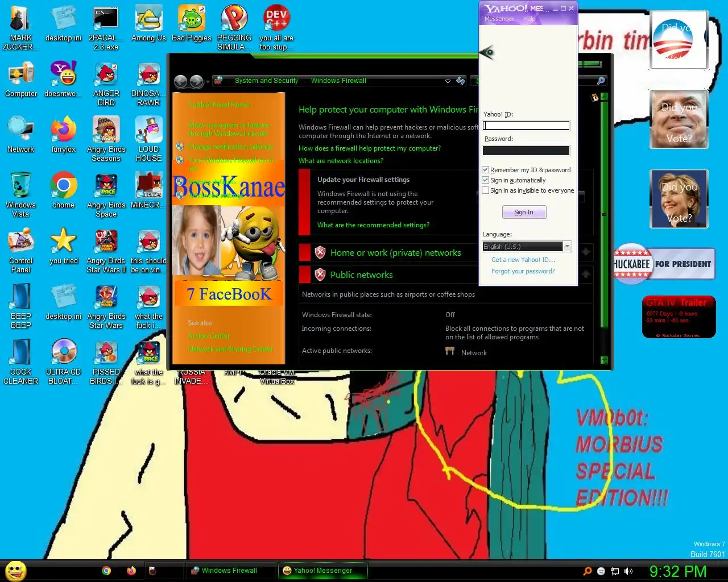Click the Yahoo! ID input field
The width and height of the screenshot is (728, 582).
pyautogui.click(x=526, y=126)
